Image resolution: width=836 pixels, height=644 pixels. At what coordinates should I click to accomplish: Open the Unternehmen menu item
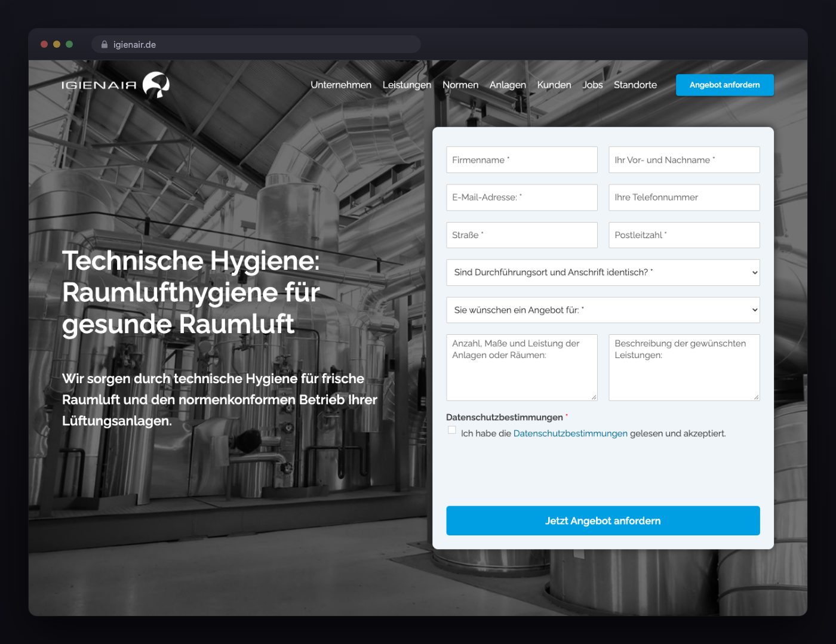coord(341,85)
